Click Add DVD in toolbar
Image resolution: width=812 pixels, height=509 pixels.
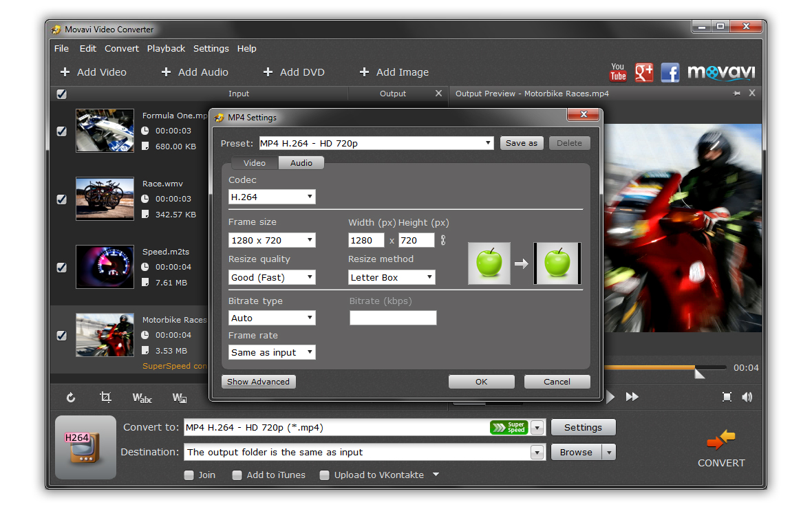pyautogui.click(x=294, y=72)
